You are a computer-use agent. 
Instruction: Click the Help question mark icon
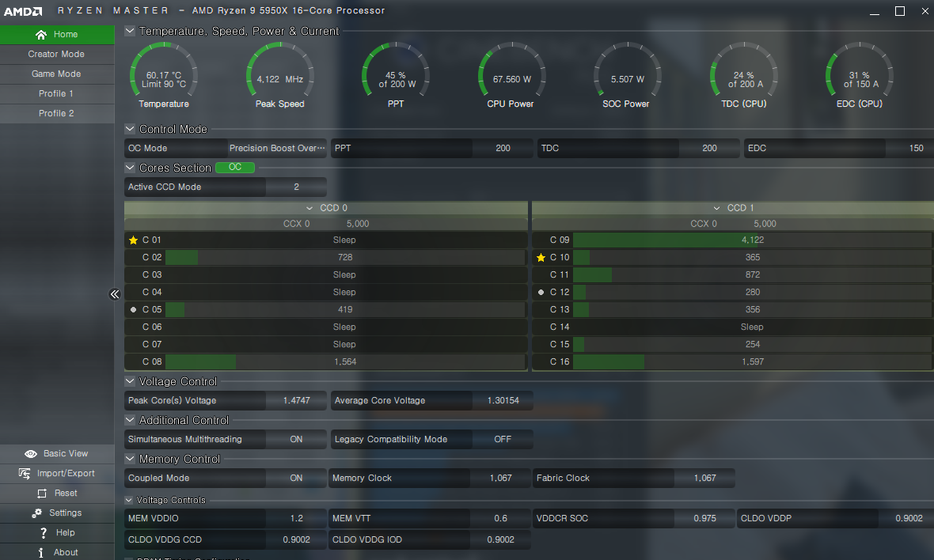coord(44,532)
